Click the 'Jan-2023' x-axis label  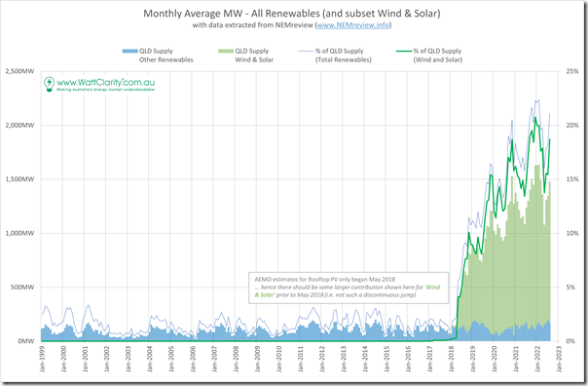click(x=559, y=359)
